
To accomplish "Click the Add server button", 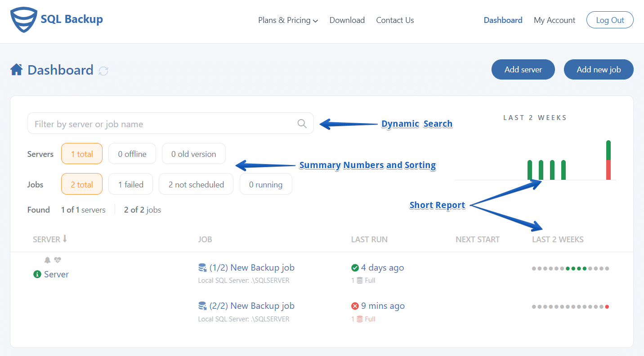I will (x=523, y=70).
